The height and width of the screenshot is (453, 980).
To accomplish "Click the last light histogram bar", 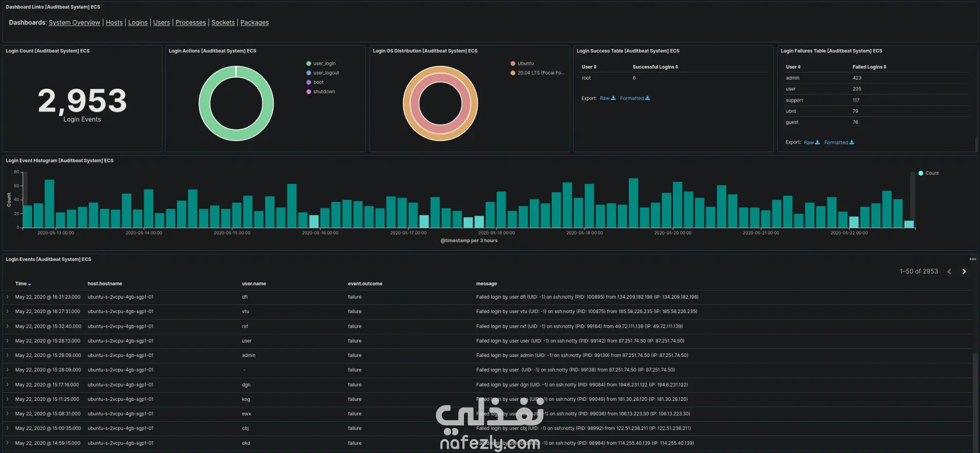I will click(909, 224).
